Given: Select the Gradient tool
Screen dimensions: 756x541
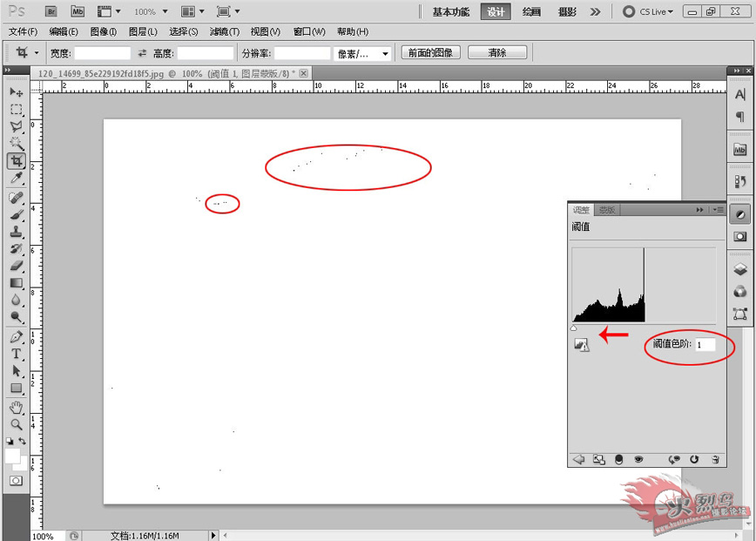Looking at the screenshot, I should click(x=16, y=283).
